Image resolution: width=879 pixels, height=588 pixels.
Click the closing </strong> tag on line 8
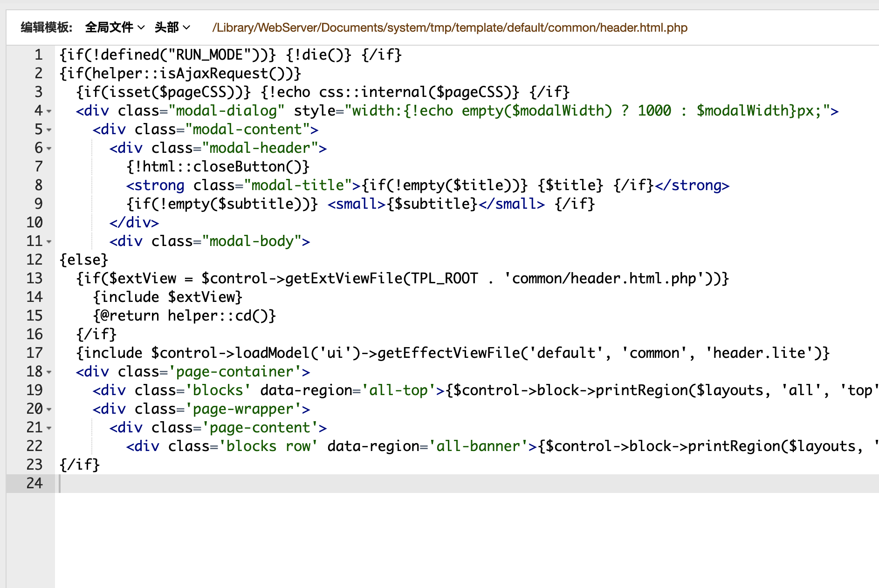692,185
